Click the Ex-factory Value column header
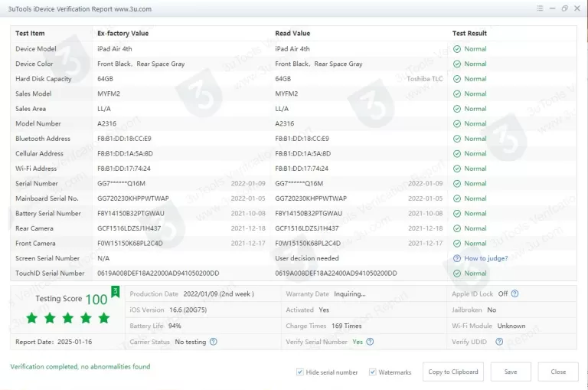Viewport: 588px width, 390px height. (x=123, y=33)
